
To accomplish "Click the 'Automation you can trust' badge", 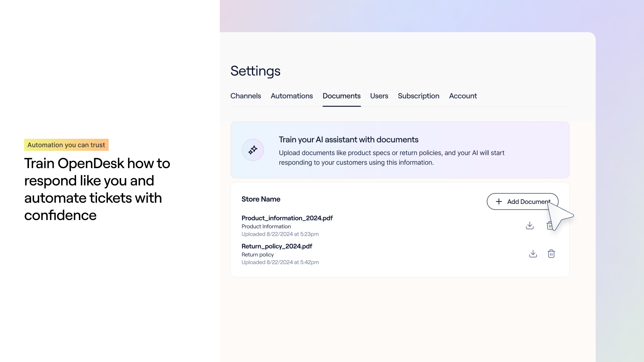I will click(x=66, y=145).
